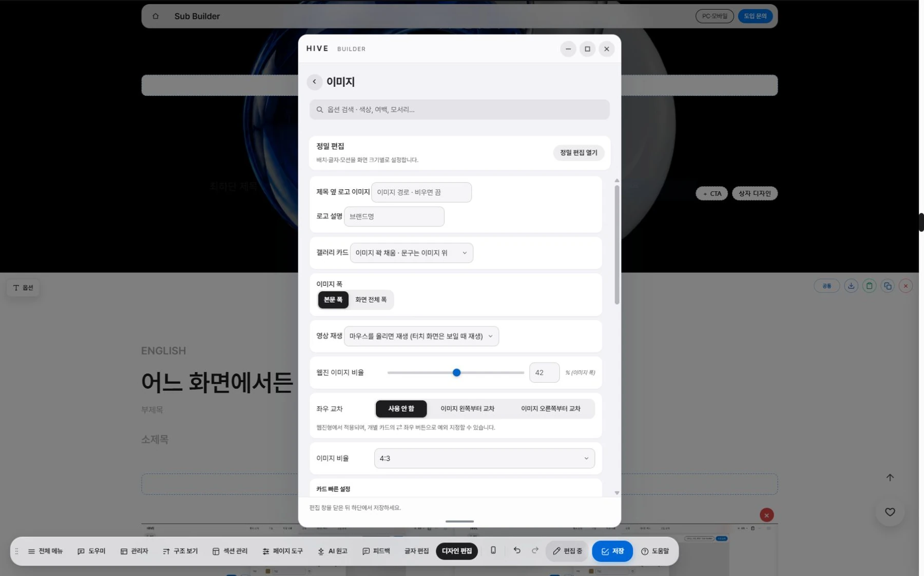
Task: Click the undo arrow in bottom toolbar
Action: [517, 550]
